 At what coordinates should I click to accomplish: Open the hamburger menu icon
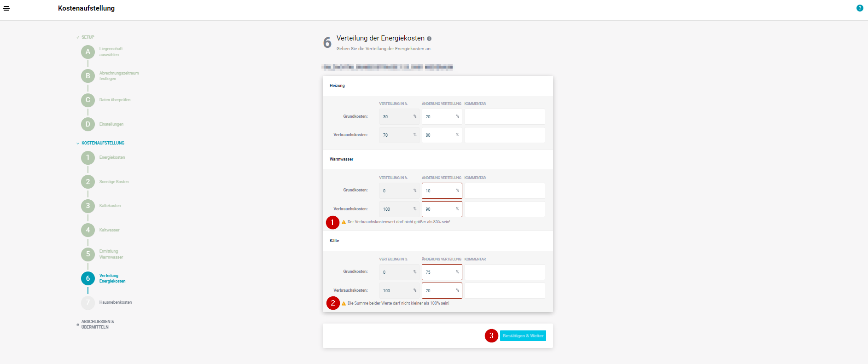coord(6,8)
